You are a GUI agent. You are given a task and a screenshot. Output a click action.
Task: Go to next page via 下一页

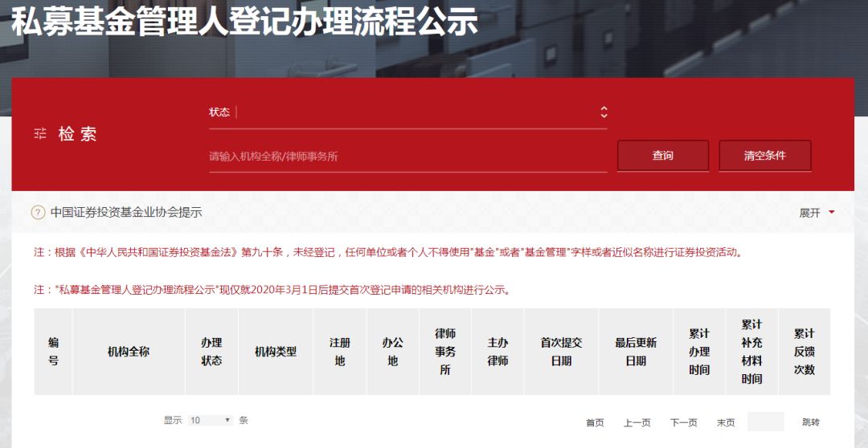(684, 423)
